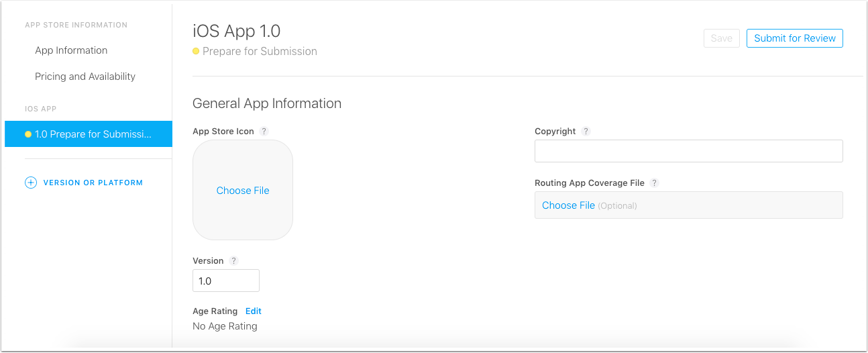Open help icon beside Version label
The image size is (868, 353).
tap(234, 261)
